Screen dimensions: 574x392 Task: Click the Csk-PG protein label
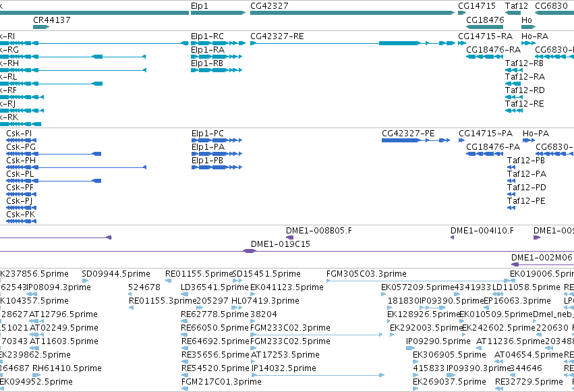21,147
